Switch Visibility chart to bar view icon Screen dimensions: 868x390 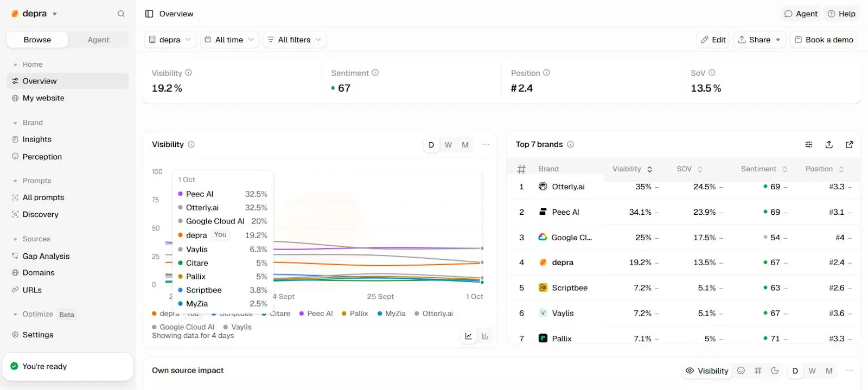[x=485, y=336]
